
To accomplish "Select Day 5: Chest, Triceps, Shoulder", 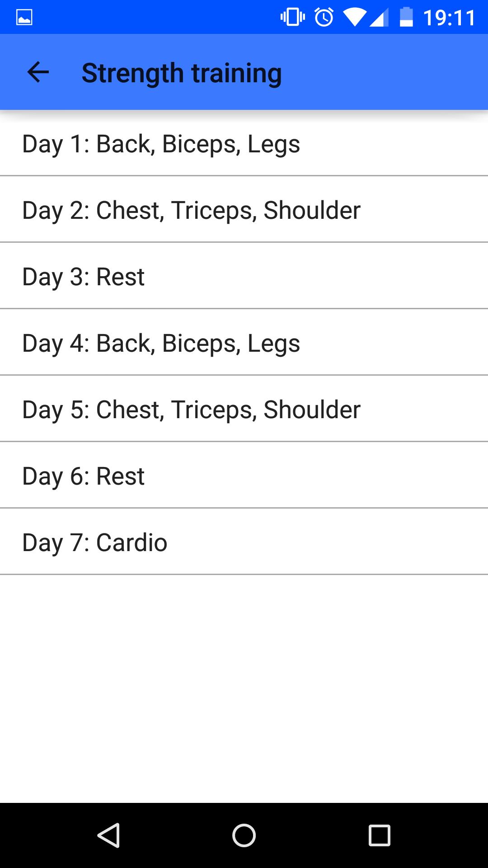I will (x=192, y=409).
